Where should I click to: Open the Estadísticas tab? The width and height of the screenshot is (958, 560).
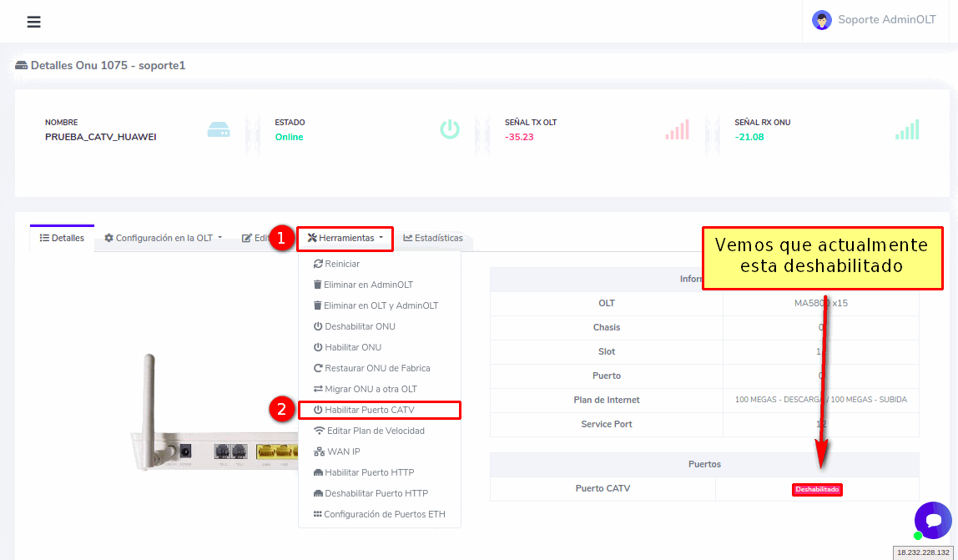click(433, 238)
